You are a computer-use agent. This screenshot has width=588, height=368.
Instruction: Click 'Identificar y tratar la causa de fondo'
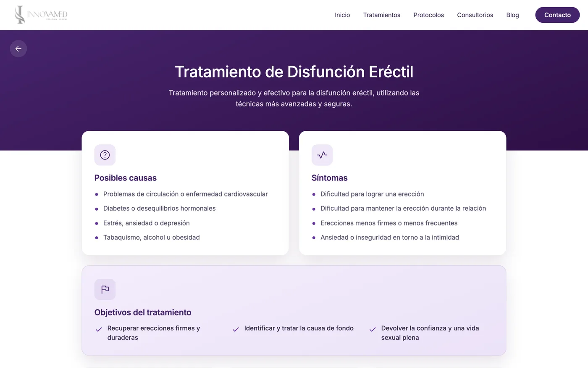[x=299, y=328]
